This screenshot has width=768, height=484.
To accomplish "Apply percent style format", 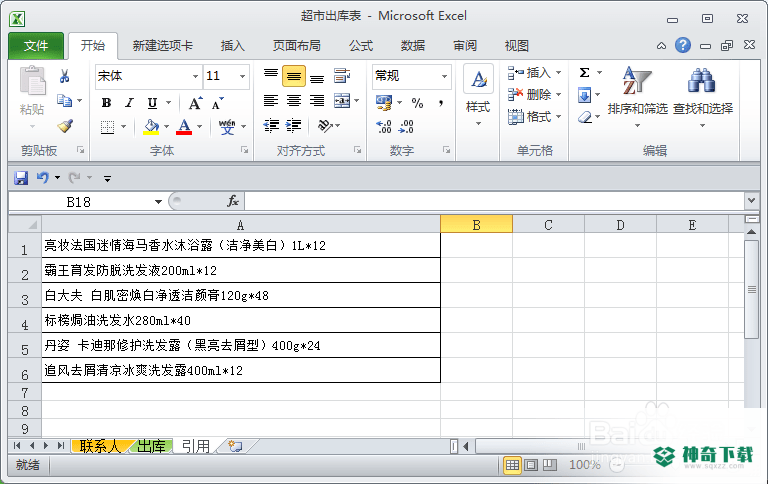I will (x=417, y=103).
